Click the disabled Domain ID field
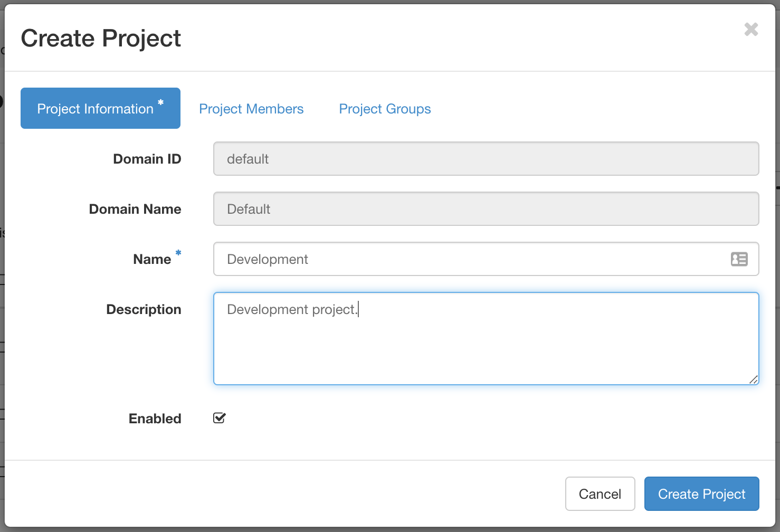 486,158
